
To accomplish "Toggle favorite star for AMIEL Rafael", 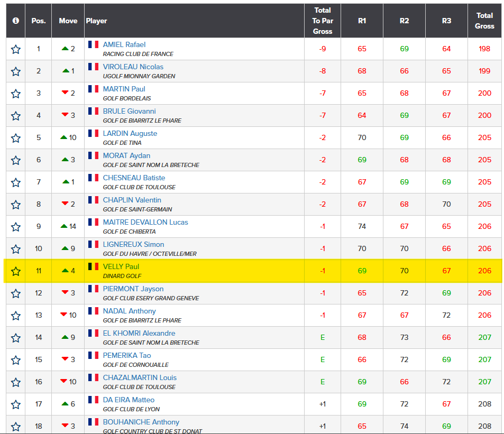I will [x=16, y=49].
